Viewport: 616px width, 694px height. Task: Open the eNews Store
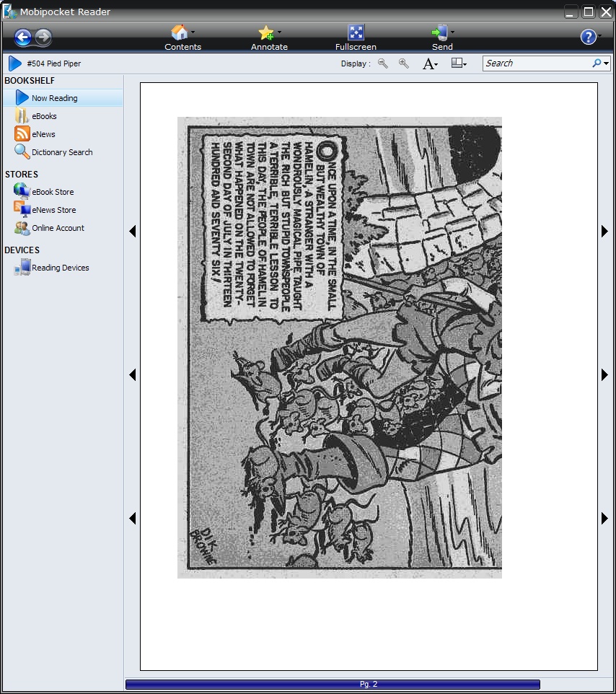(x=53, y=210)
